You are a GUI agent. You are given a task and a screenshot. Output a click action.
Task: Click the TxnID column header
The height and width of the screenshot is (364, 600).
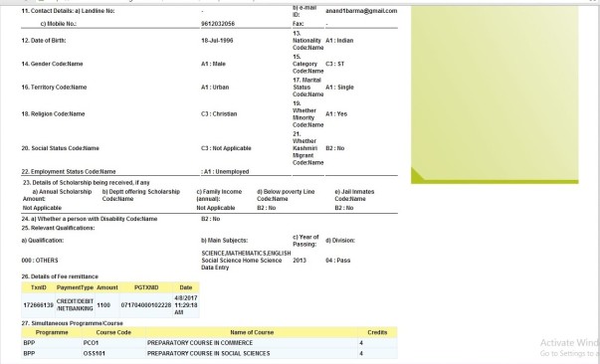pyautogui.click(x=38, y=287)
